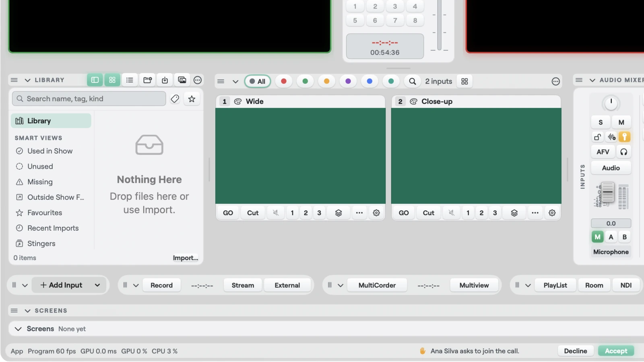Click Library search name, tag, kind field
The height and width of the screenshot is (362, 644).
(x=89, y=99)
